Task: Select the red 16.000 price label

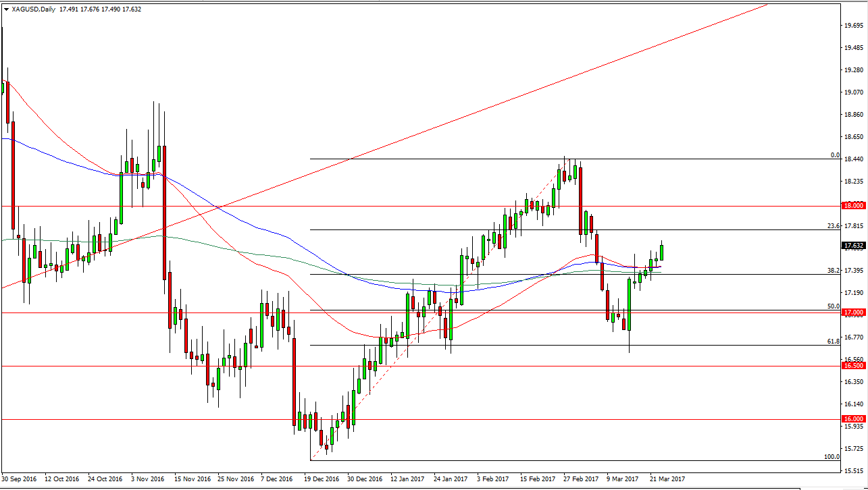Action: tap(854, 419)
